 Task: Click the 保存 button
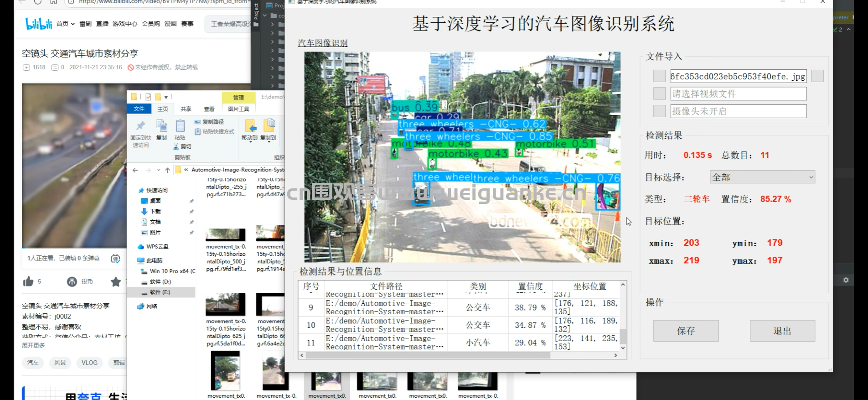[686, 331]
